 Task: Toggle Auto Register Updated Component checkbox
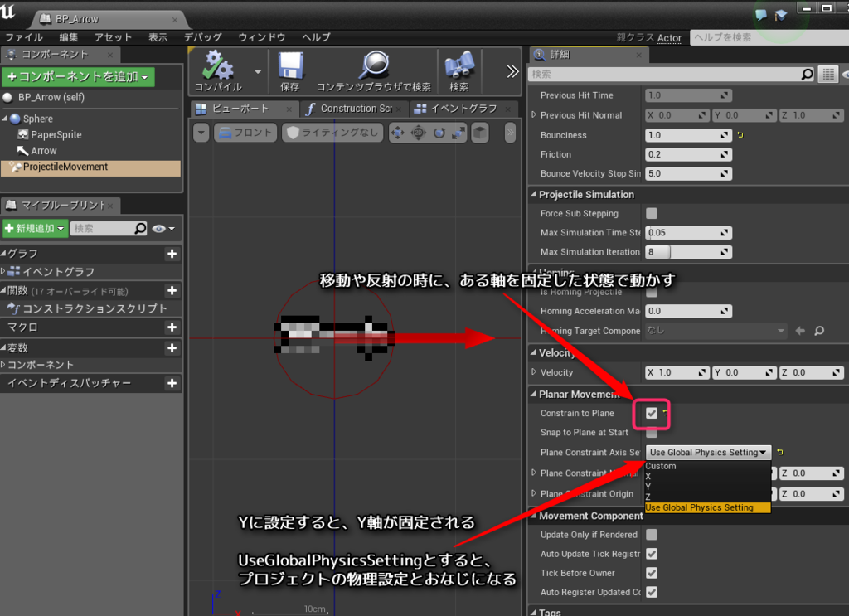(652, 592)
